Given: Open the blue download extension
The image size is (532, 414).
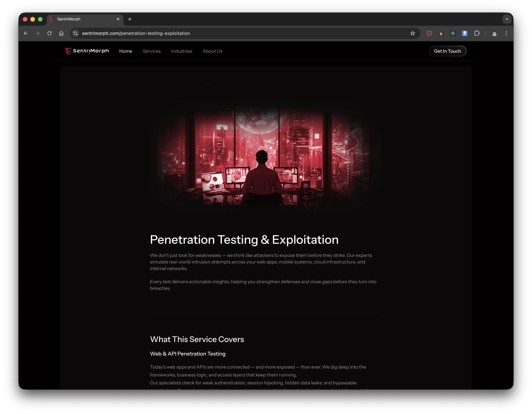Looking at the screenshot, I should pos(465,33).
